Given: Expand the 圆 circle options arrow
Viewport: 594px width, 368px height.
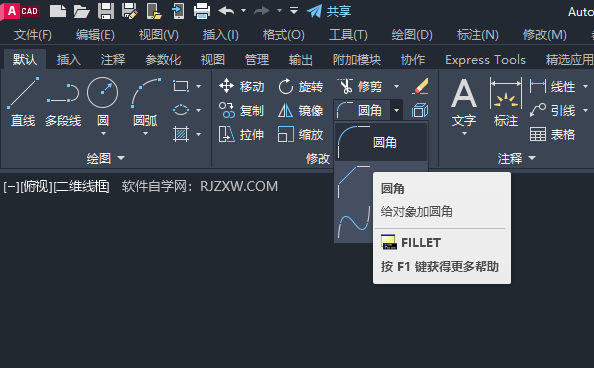Looking at the screenshot, I should [103, 133].
